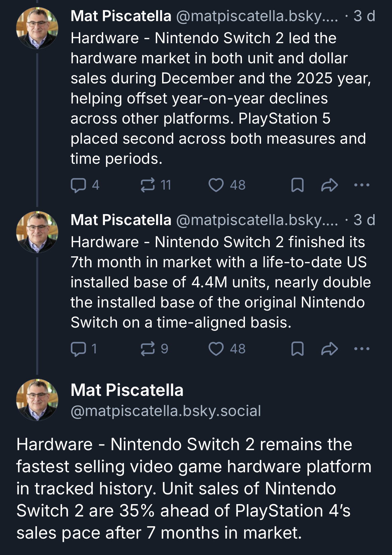The height and width of the screenshot is (555, 392).
Task: Bookmark the 4.4M installed base post
Action: click(x=297, y=349)
